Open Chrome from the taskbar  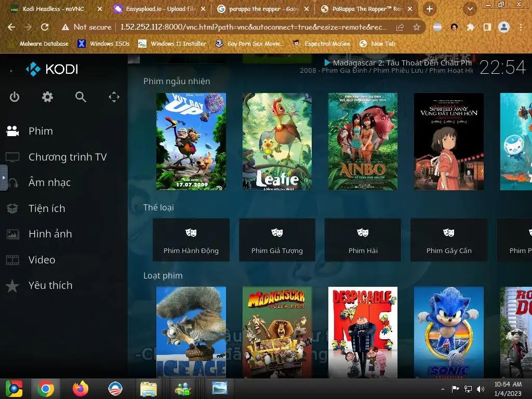(x=46, y=389)
